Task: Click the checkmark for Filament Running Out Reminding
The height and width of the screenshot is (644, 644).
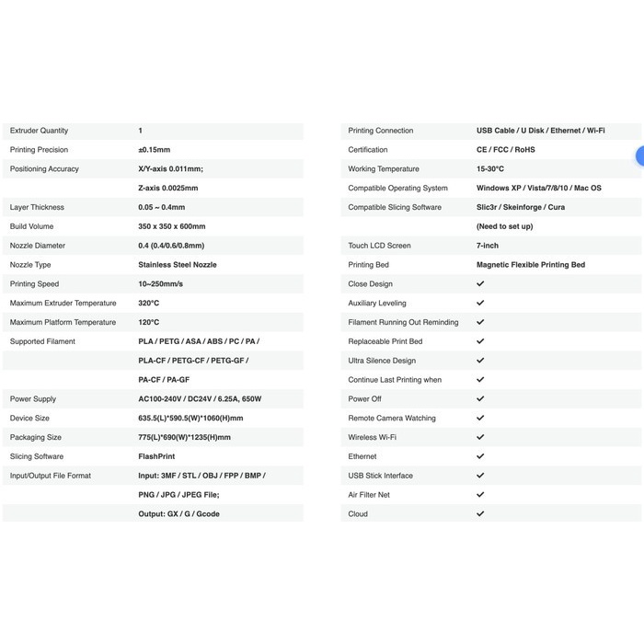Action: tap(480, 323)
